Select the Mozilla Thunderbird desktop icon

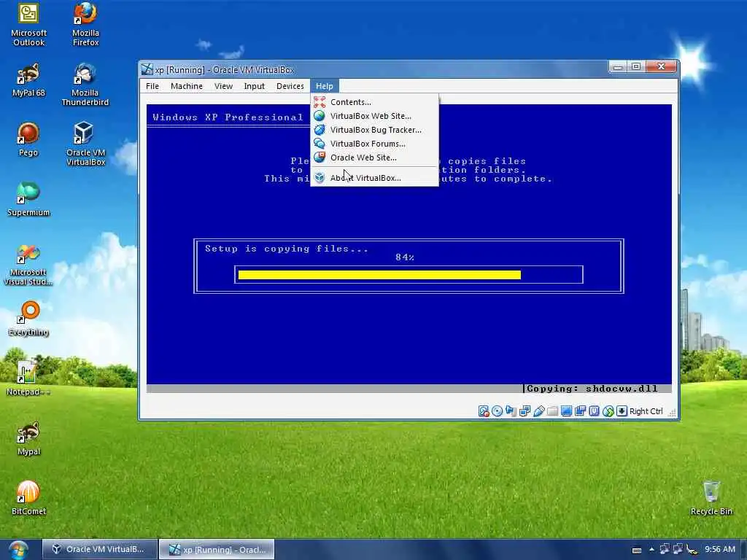(x=85, y=85)
